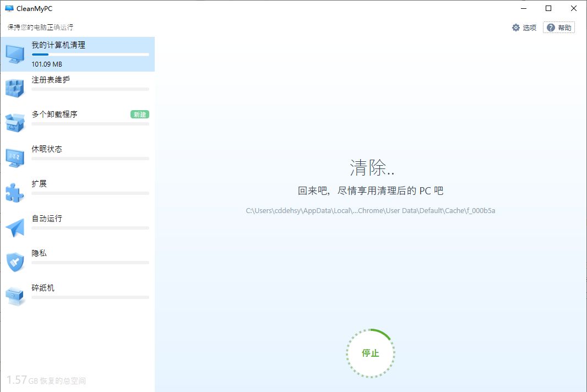Select the Hibernation monitor icon
The height and width of the screenshot is (392, 587).
click(x=15, y=157)
